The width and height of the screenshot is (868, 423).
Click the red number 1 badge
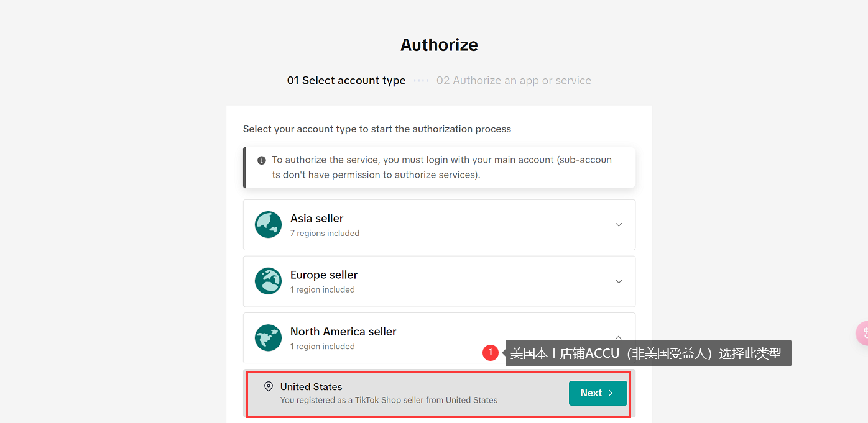click(491, 353)
